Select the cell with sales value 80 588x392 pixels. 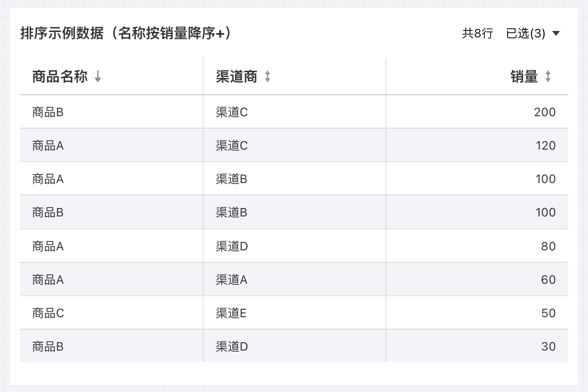point(548,246)
